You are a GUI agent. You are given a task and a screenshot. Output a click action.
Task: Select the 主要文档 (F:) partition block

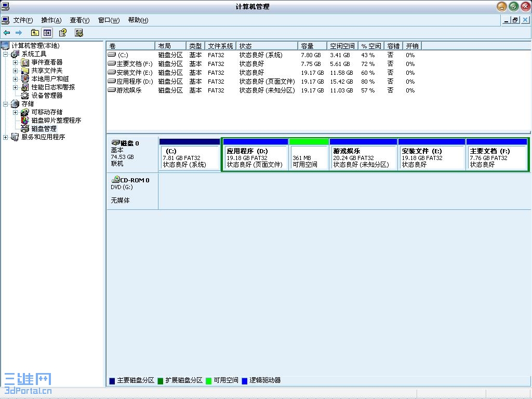tap(497, 154)
